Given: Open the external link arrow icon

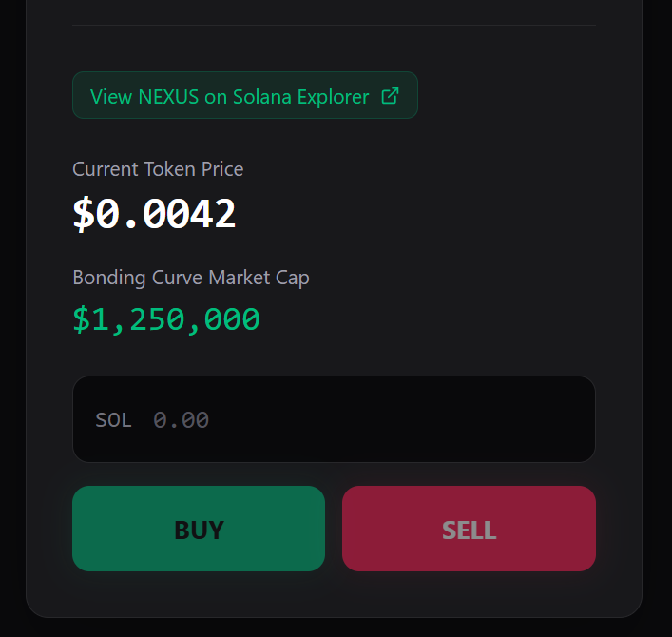Looking at the screenshot, I should 390,96.
